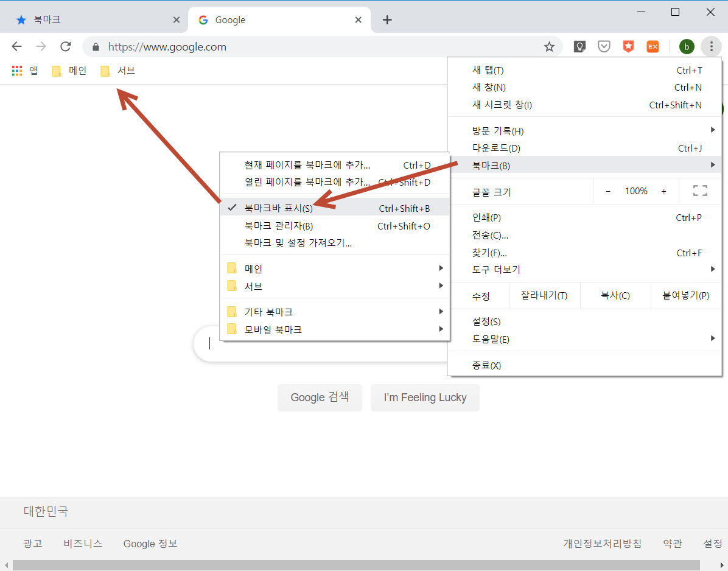Image resolution: width=728 pixels, height=571 pixels.
Task: Expand the 모바일 북마크 folder
Action: [334, 329]
